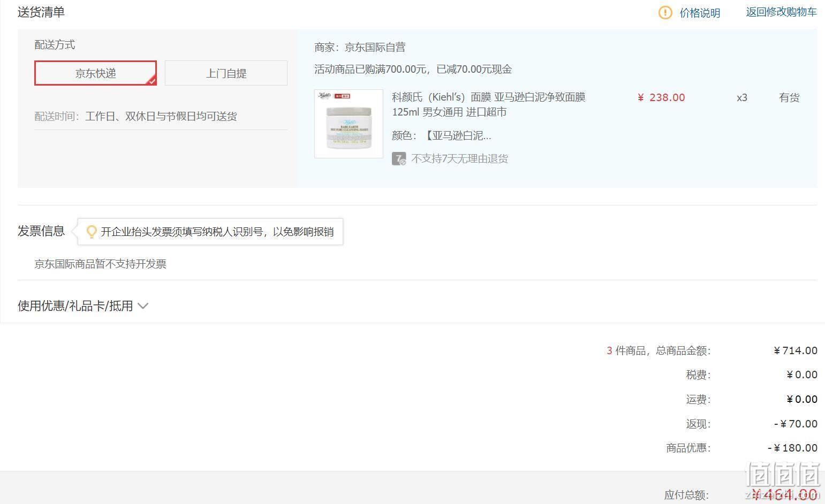Click the orange price explanation warning icon

coord(665,12)
